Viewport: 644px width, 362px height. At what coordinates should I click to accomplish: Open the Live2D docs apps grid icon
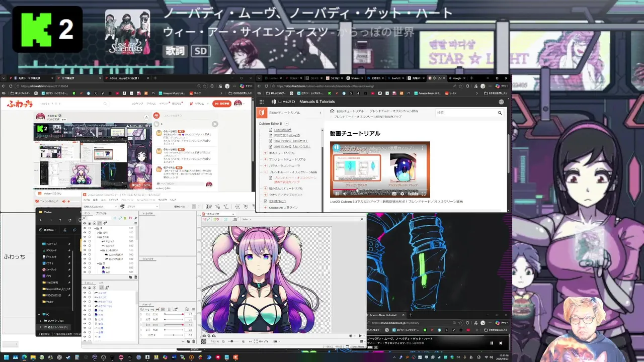pos(262,102)
